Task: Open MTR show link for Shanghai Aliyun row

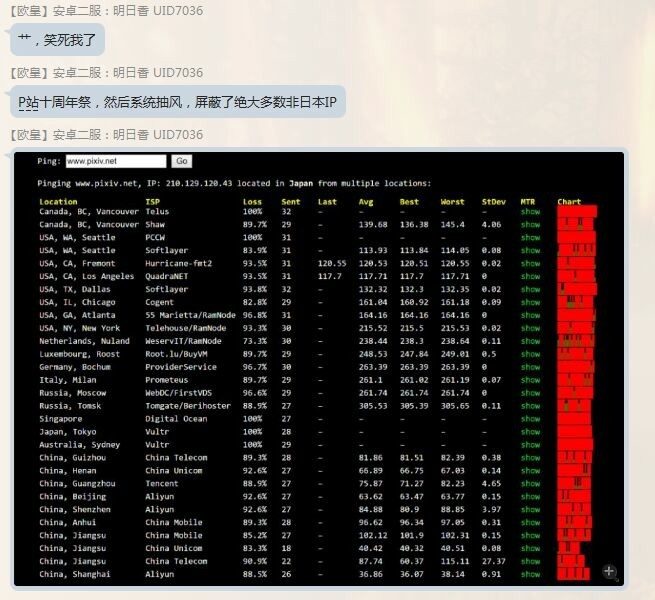Action: pos(530,575)
